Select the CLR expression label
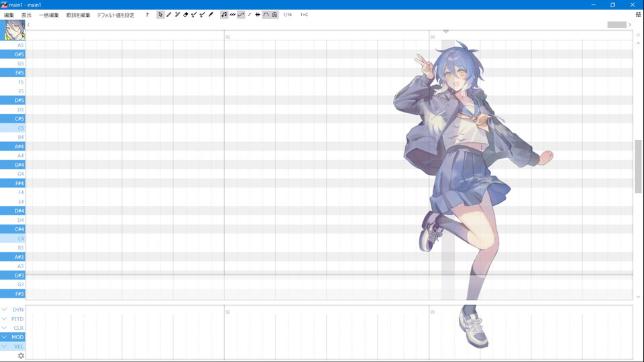Viewport: 644px width, 362px height. pos(19,328)
